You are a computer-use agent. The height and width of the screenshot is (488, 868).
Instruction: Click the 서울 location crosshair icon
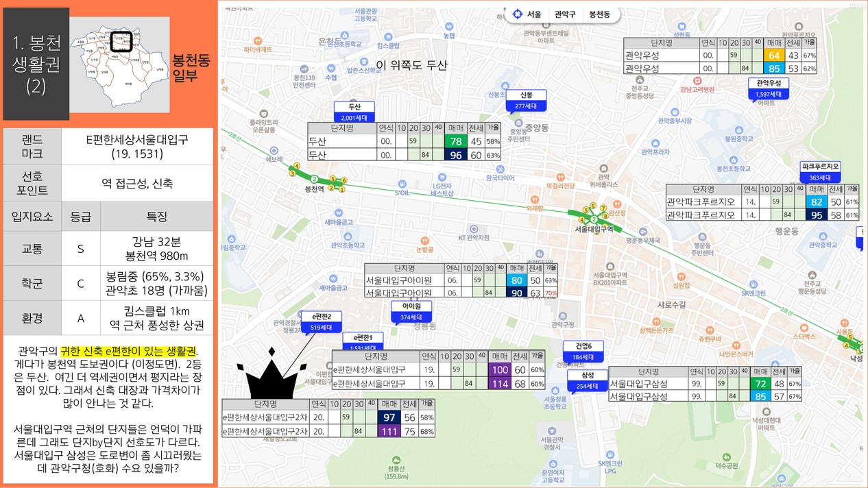point(518,14)
